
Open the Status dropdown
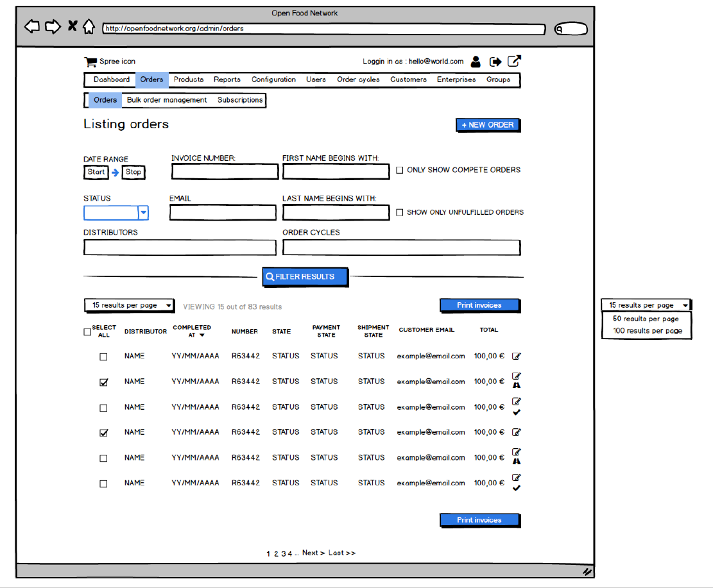point(116,213)
